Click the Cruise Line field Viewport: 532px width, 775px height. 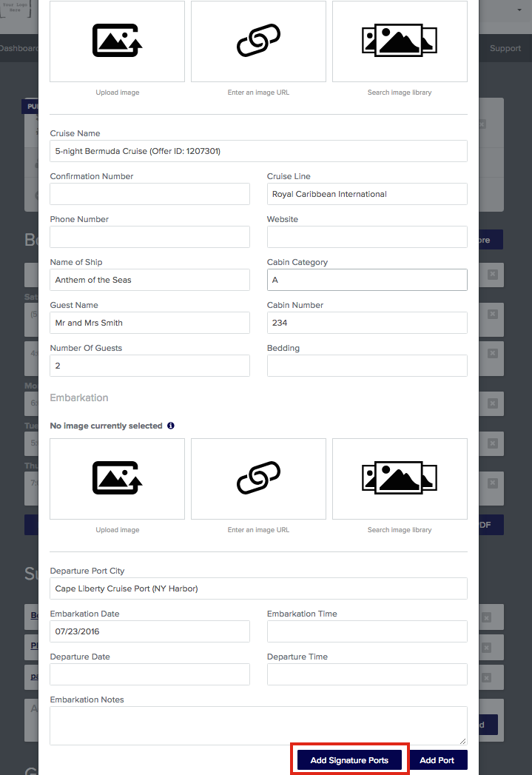(x=367, y=194)
